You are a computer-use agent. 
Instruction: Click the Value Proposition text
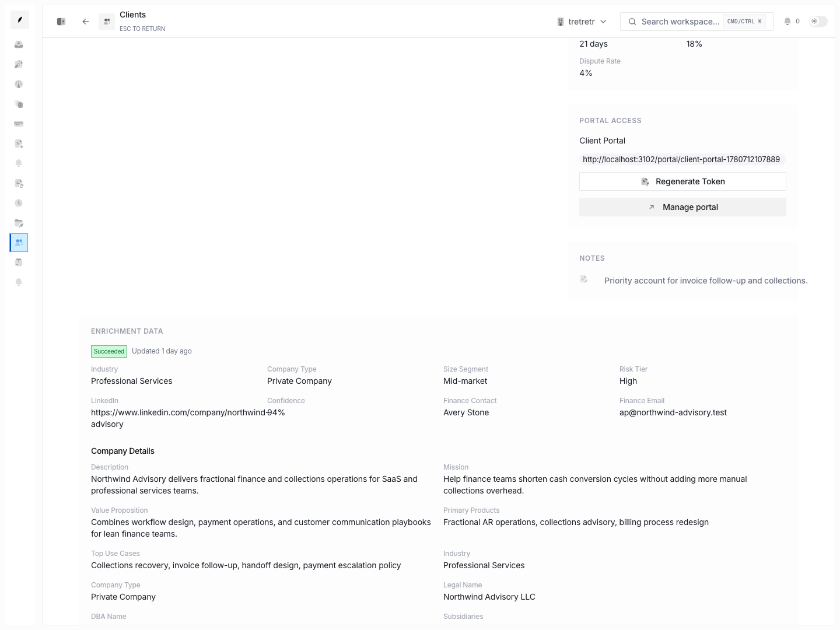261,528
